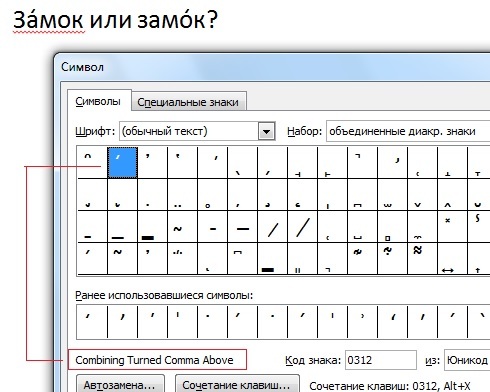Viewport: 490px width, 392px height.
Task: Click the Автозамена... button
Action: (x=120, y=384)
